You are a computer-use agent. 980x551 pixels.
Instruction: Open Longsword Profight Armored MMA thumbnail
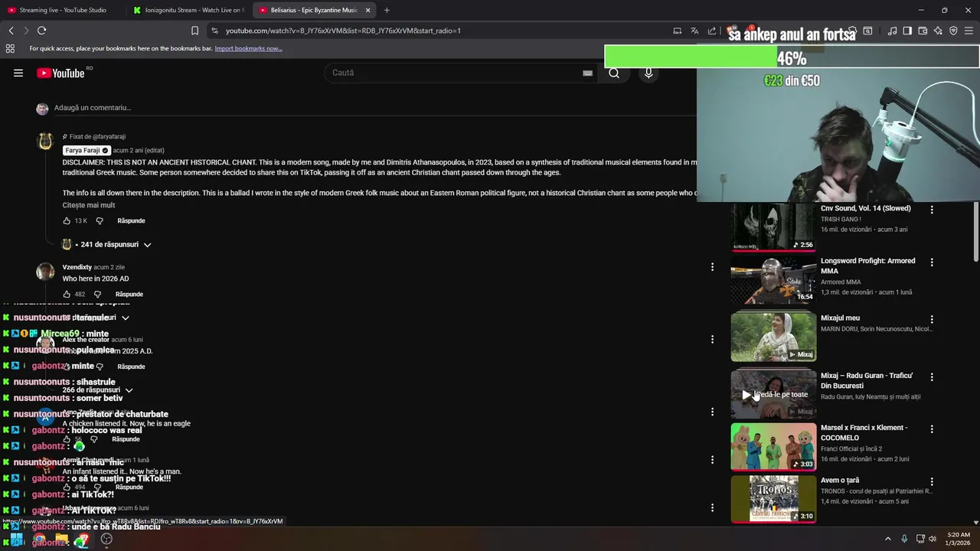(773, 280)
